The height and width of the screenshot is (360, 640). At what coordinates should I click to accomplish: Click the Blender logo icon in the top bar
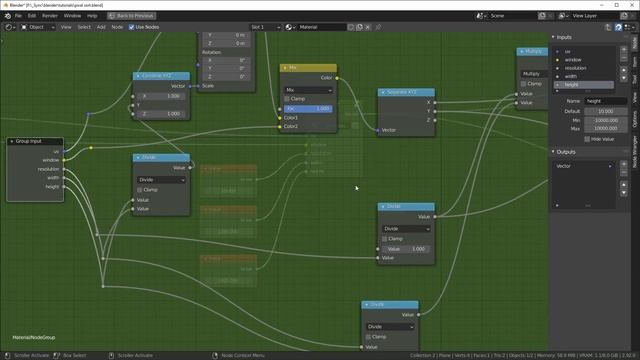(7, 16)
